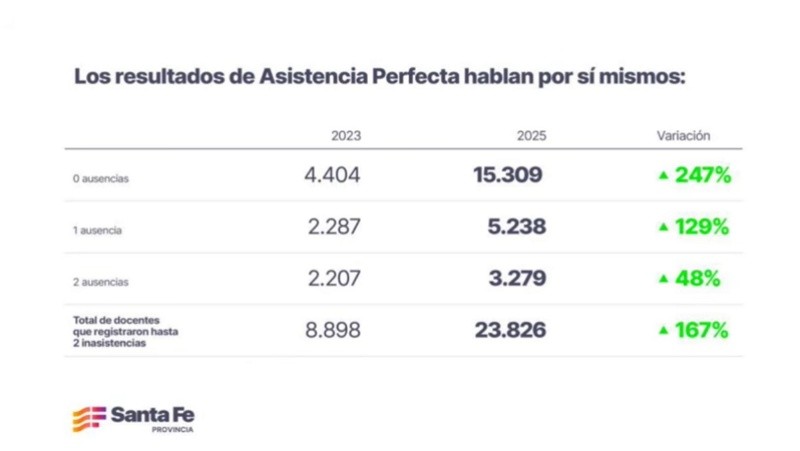Select the 8.898 total for 2023
Screen dimensions: 800x451
(332, 331)
